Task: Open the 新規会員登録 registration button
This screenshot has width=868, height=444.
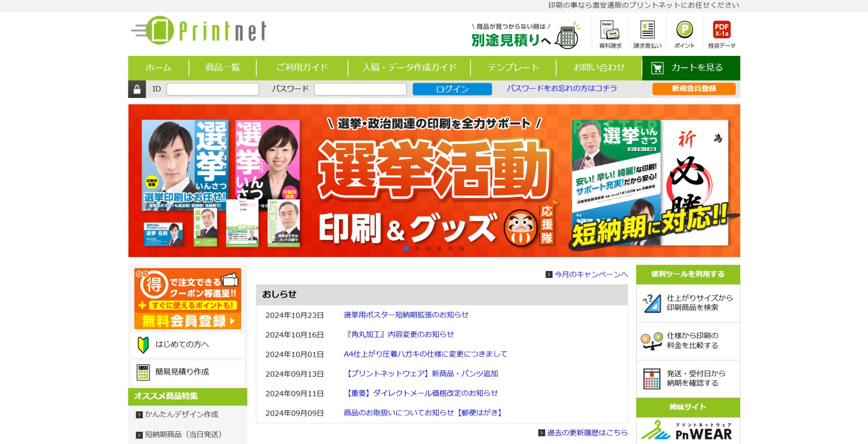Action: click(x=694, y=89)
